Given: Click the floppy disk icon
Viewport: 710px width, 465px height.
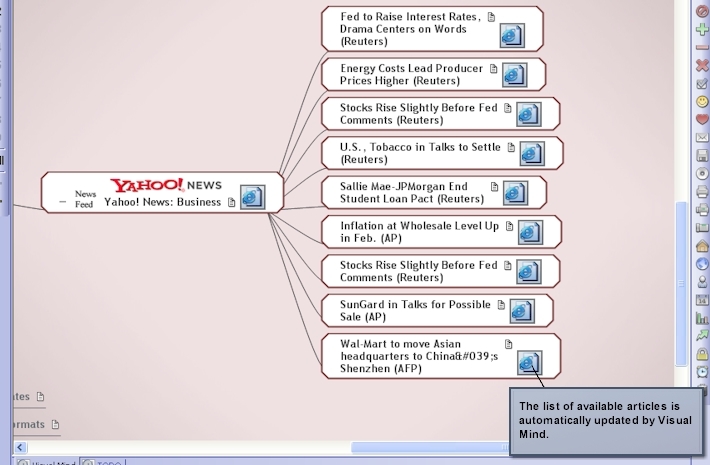Looking at the screenshot, I should (x=702, y=155).
